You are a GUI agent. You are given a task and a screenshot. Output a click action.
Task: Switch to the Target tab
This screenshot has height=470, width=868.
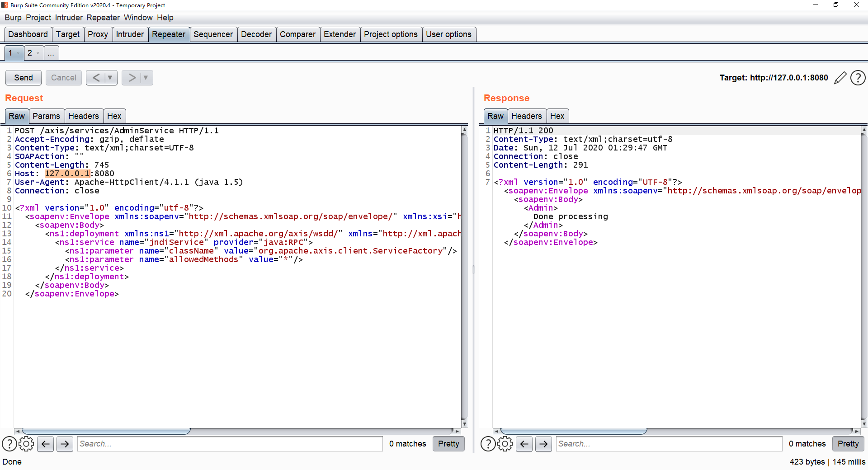[x=68, y=34]
